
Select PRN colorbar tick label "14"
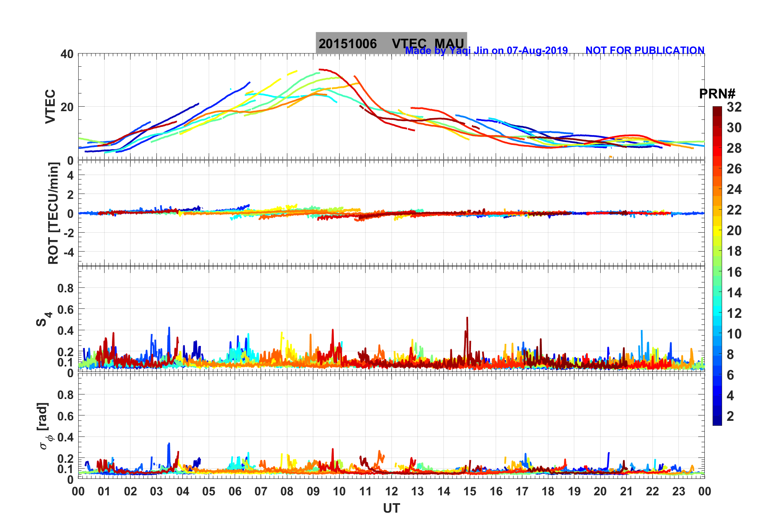pyautogui.click(x=734, y=293)
